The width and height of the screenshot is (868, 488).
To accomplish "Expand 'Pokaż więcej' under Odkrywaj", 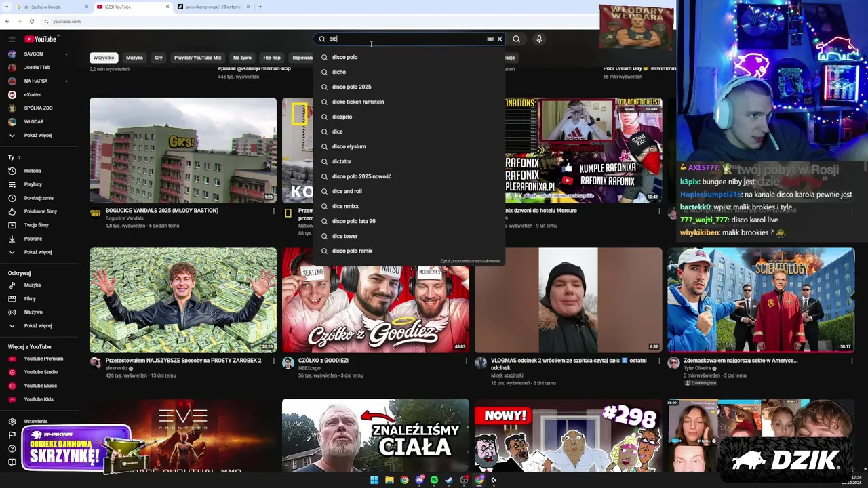I will click(x=38, y=326).
